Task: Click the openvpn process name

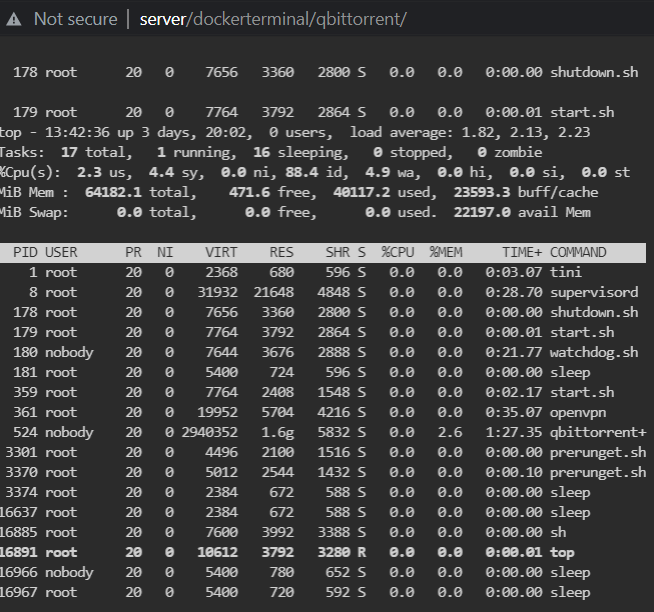Action: pos(578,413)
